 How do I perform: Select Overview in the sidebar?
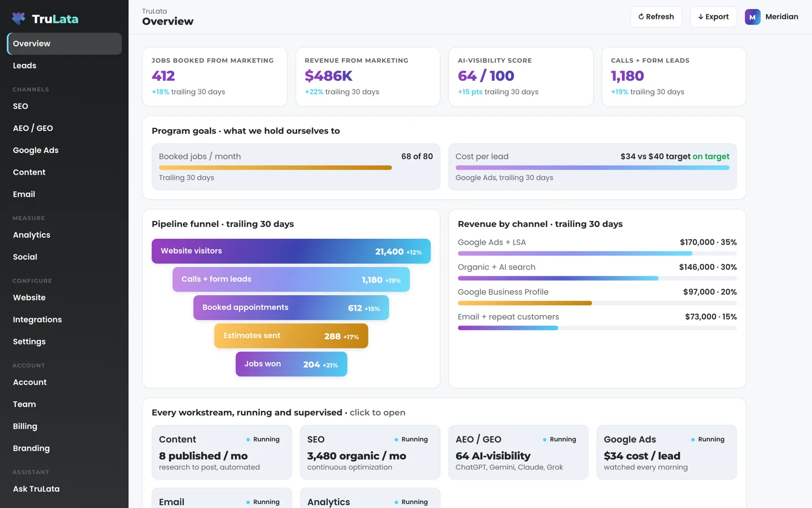[64, 44]
